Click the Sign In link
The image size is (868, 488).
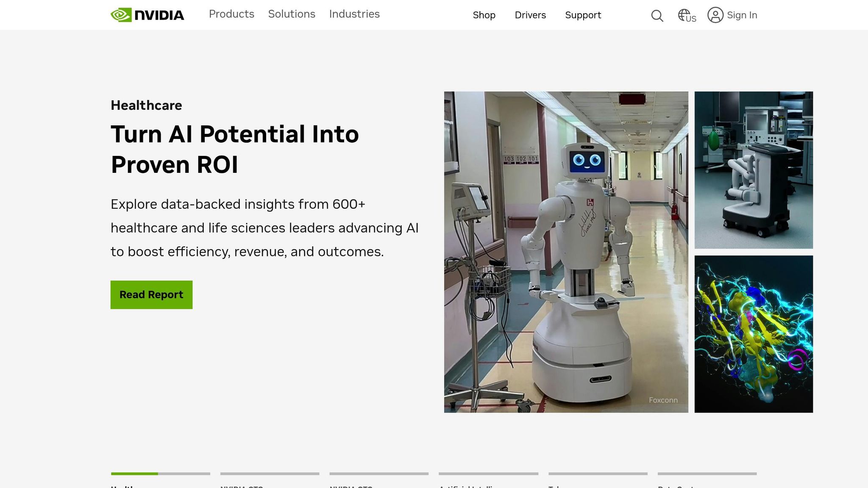[742, 15]
